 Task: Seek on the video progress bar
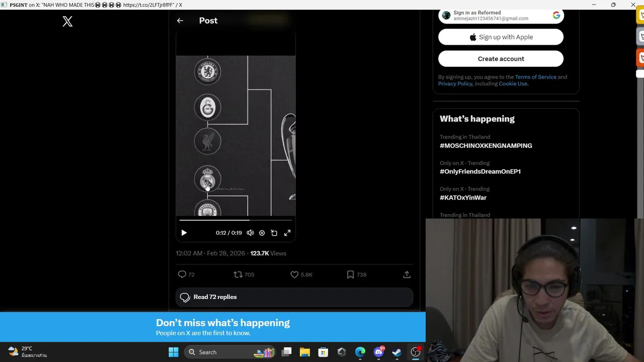coord(235,220)
